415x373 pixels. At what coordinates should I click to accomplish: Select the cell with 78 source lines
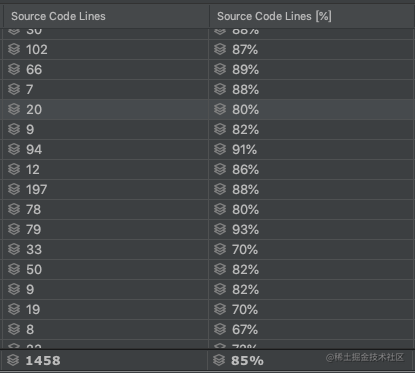[106, 209]
